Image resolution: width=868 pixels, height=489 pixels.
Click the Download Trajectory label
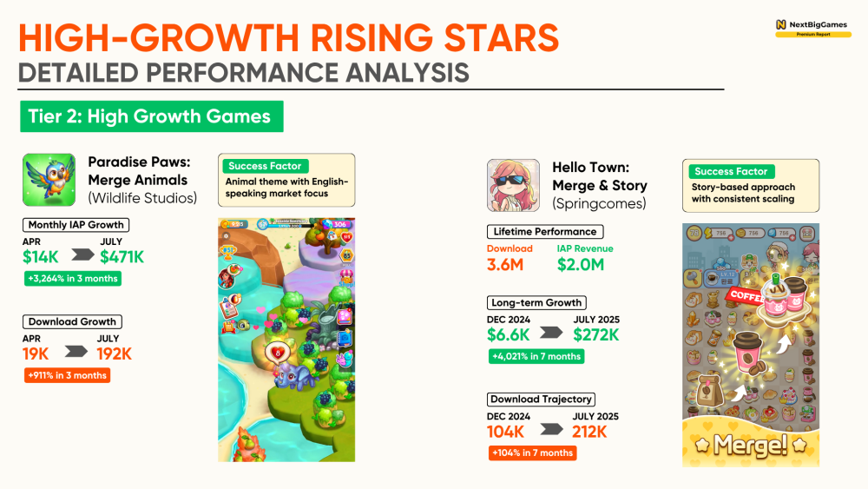pos(541,400)
